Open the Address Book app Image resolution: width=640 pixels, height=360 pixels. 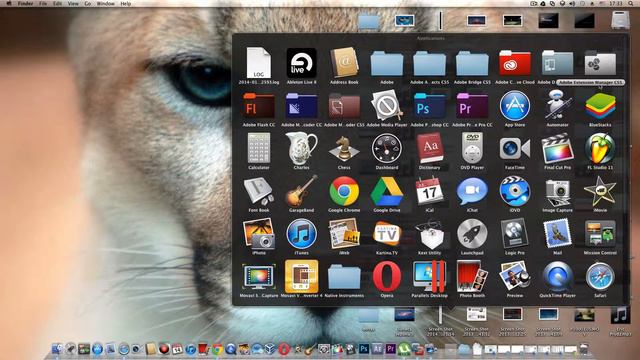coord(344,63)
